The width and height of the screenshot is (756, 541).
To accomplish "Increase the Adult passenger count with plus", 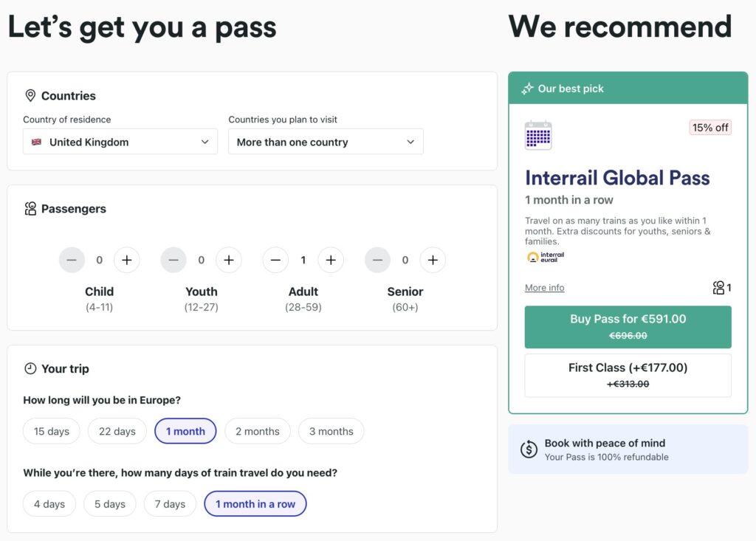I will [x=331, y=260].
